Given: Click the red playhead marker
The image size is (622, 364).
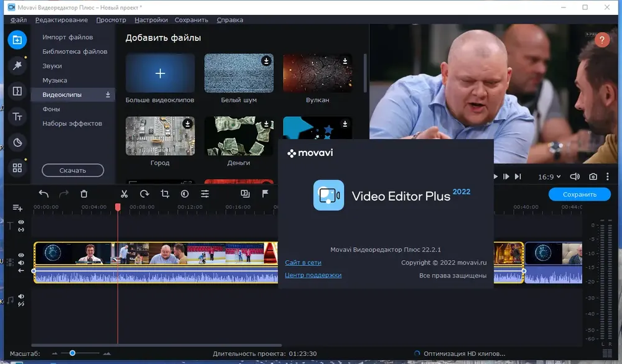Looking at the screenshot, I should point(118,207).
